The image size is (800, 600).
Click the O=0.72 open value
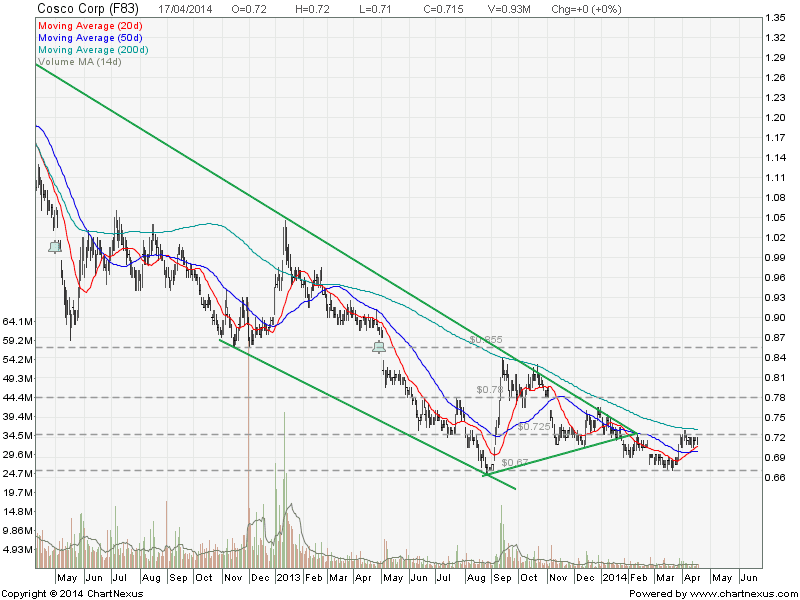pos(249,9)
